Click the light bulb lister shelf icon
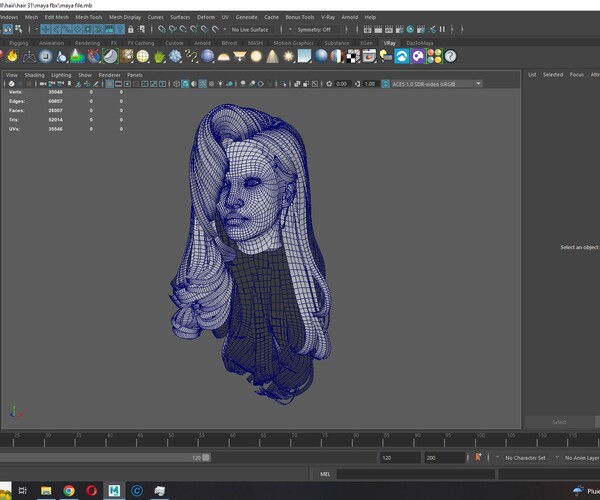Image resolution: width=600 pixels, height=500 pixels. pyautogui.click(x=386, y=56)
